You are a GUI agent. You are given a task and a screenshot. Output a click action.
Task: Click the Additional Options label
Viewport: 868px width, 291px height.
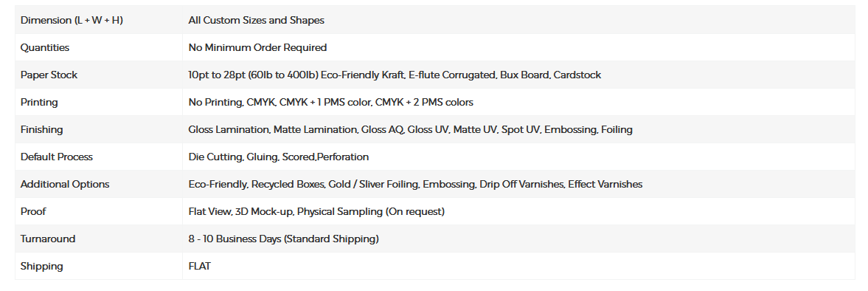65,184
